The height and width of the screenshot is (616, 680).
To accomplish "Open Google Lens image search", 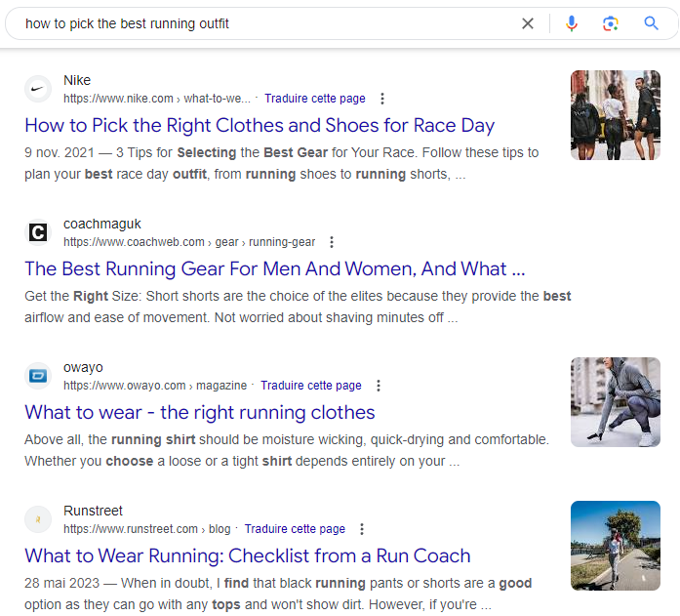I will pos(611,23).
